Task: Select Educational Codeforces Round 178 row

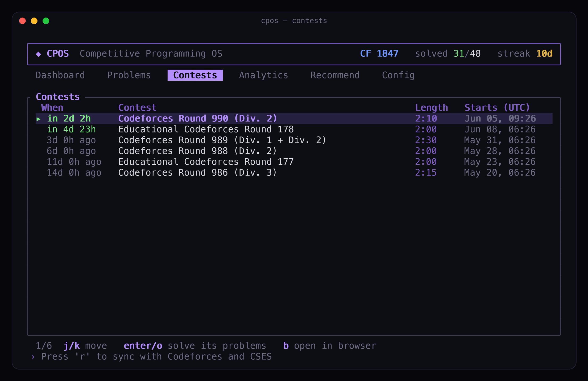Action: (294, 129)
